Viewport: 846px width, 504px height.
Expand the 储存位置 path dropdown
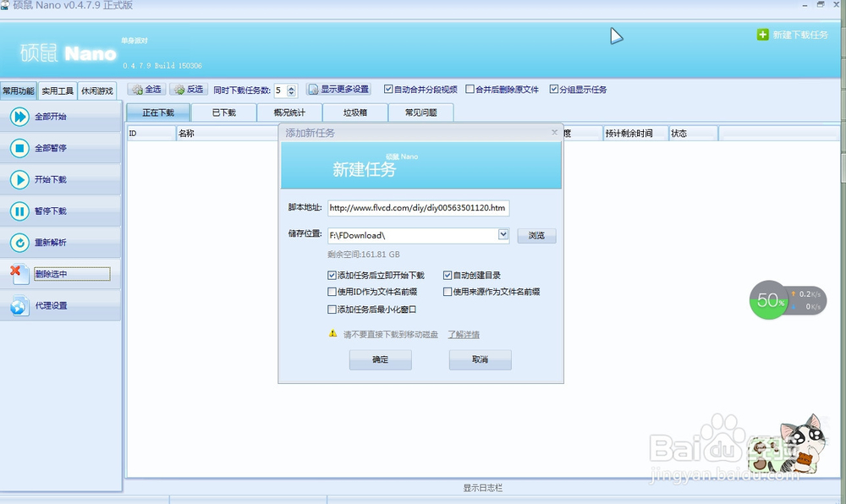pyautogui.click(x=503, y=234)
